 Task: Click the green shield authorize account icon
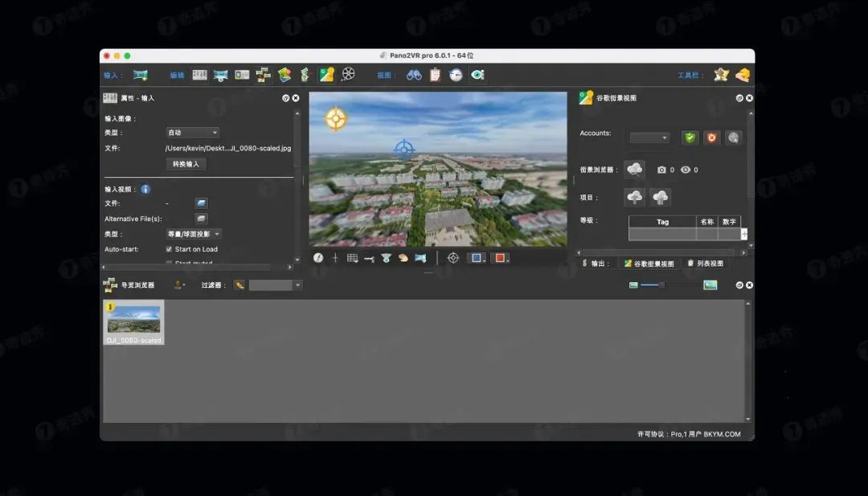click(690, 137)
